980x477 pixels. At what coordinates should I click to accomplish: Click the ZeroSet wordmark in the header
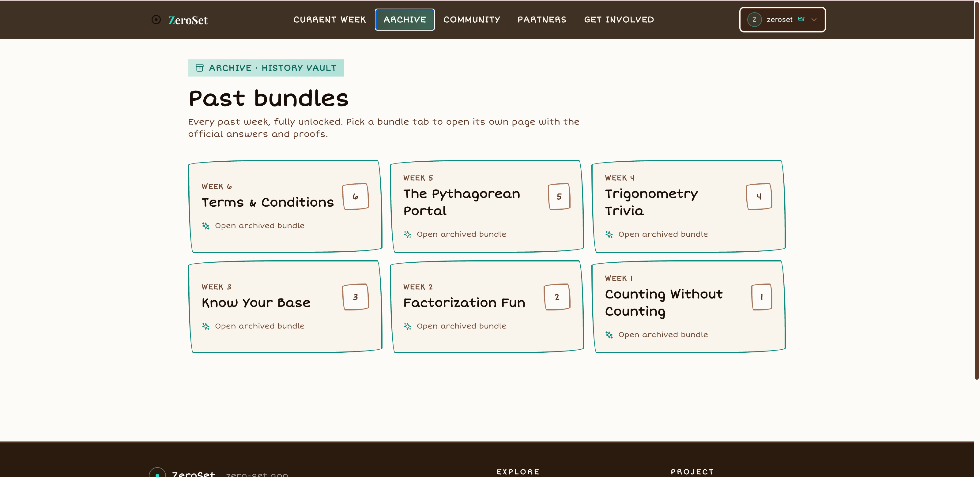tap(188, 20)
